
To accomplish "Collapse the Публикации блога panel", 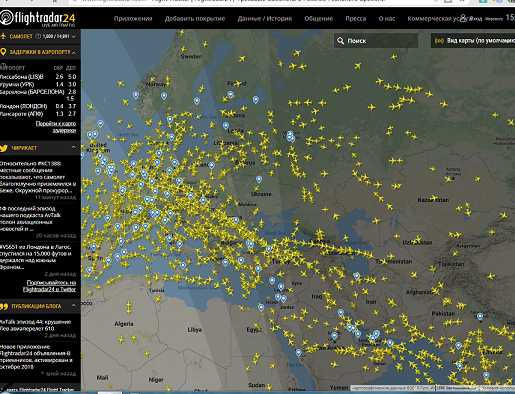I will coord(74,305).
